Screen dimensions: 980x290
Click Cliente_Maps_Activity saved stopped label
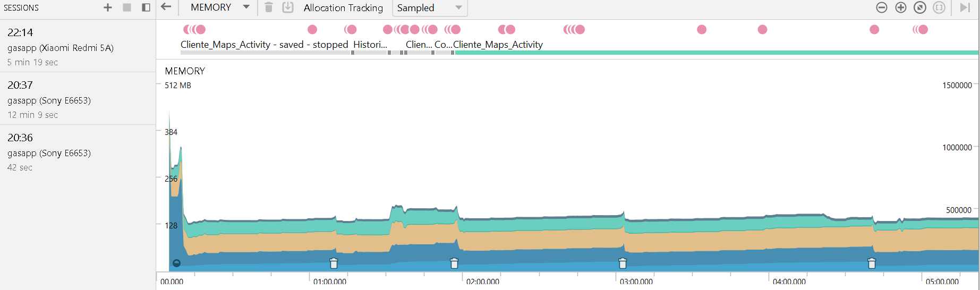[265, 45]
